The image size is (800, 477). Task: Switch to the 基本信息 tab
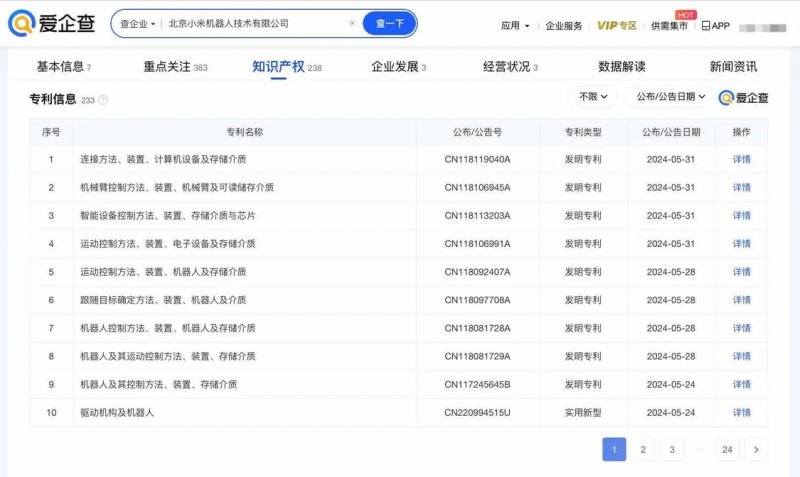point(64,67)
